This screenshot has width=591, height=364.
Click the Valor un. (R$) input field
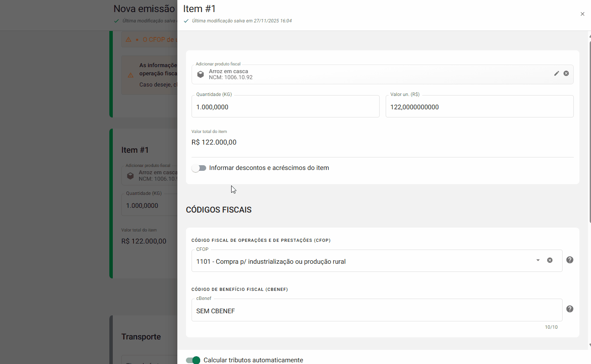[x=479, y=107]
